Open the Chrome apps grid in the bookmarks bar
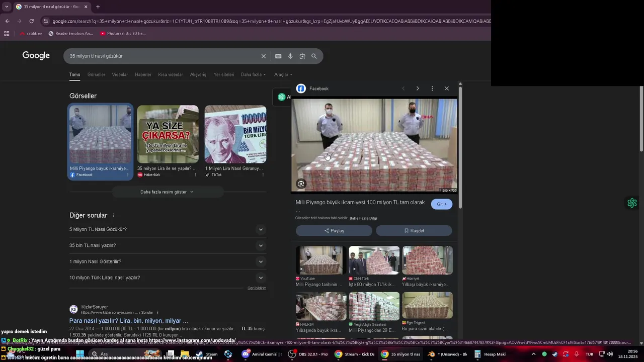 tap(7, 34)
